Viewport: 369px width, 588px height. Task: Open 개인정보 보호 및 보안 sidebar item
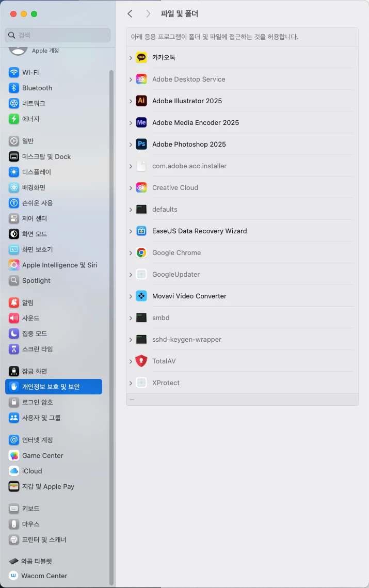coord(54,387)
